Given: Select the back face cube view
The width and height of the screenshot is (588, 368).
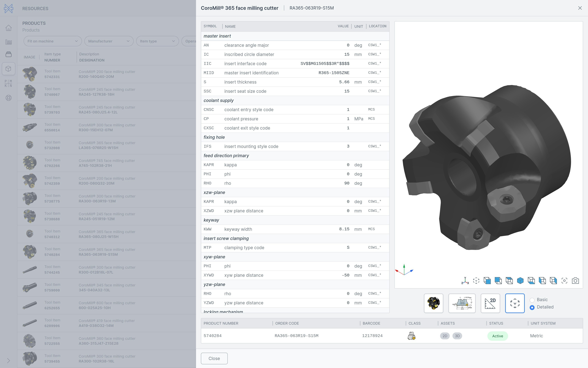Looking at the screenshot, I should [498, 281].
